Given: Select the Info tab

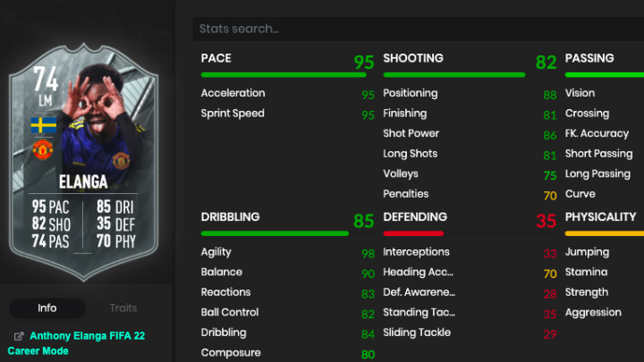Looking at the screenshot, I should tap(47, 307).
